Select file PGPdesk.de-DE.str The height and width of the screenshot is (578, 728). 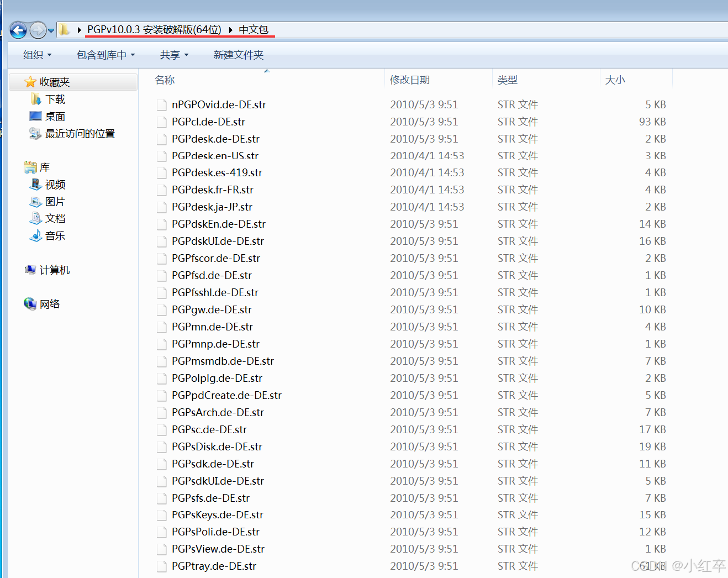pos(216,139)
